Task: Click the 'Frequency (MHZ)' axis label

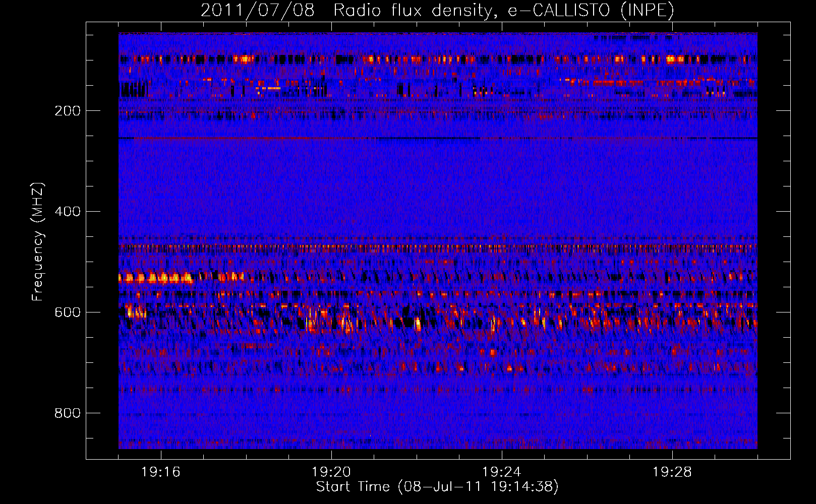Action: (38, 241)
